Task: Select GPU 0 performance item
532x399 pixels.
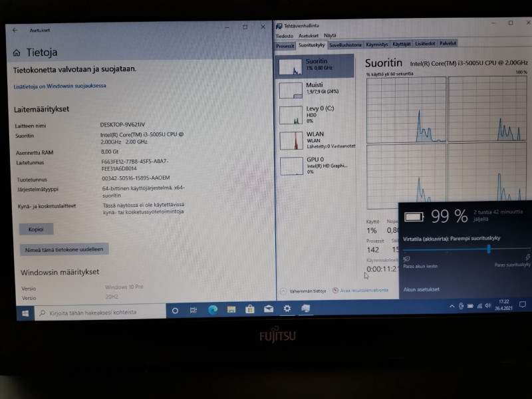Action: pos(317,166)
